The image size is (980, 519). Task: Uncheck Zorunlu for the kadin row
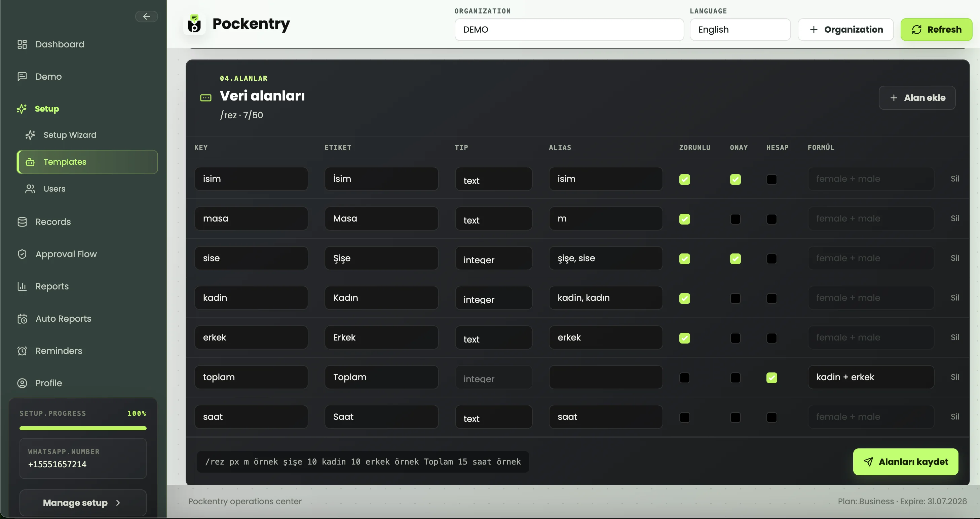pos(684,298)
